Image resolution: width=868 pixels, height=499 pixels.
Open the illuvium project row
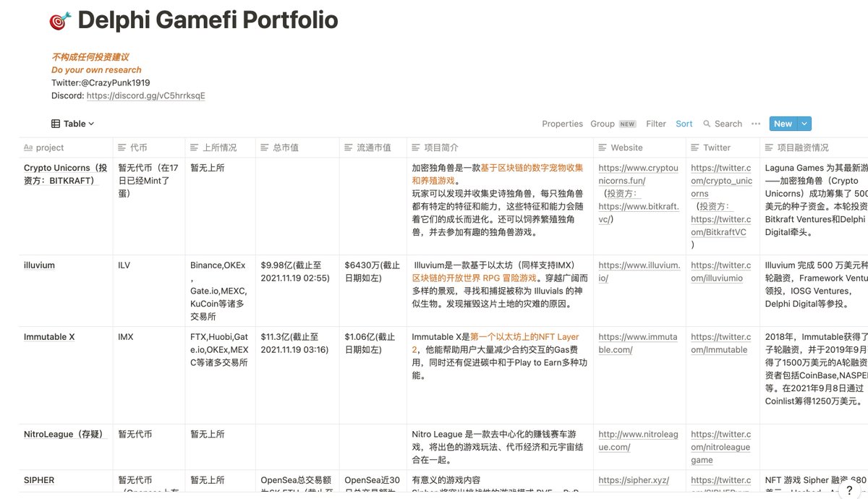point(39,265)
